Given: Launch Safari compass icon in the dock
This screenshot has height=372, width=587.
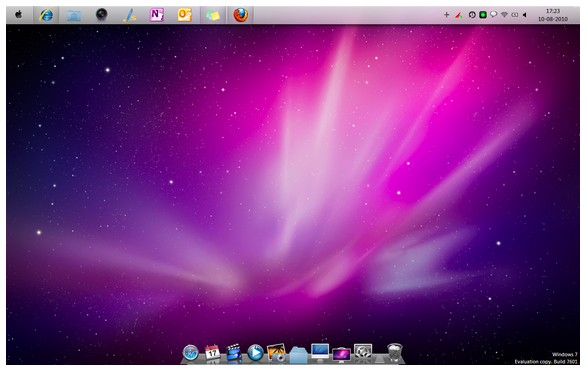Looking at the screenshot, I should tap(191, 353).
